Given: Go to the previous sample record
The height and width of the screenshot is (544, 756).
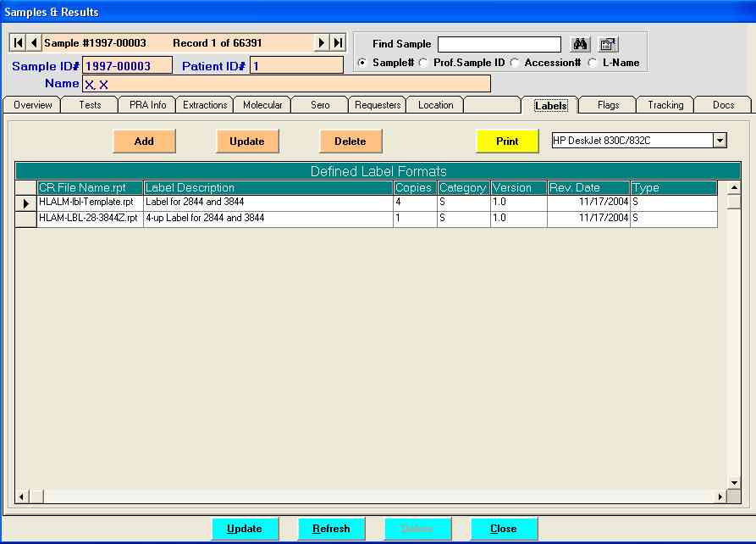Looking at the screenshot, I should [34, 42].
